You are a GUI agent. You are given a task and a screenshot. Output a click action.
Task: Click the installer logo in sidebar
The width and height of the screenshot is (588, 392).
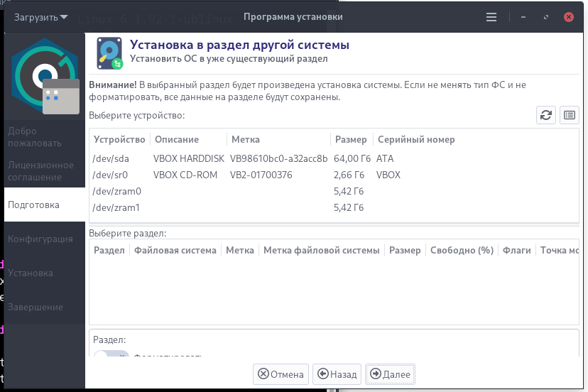pos(45,76)
